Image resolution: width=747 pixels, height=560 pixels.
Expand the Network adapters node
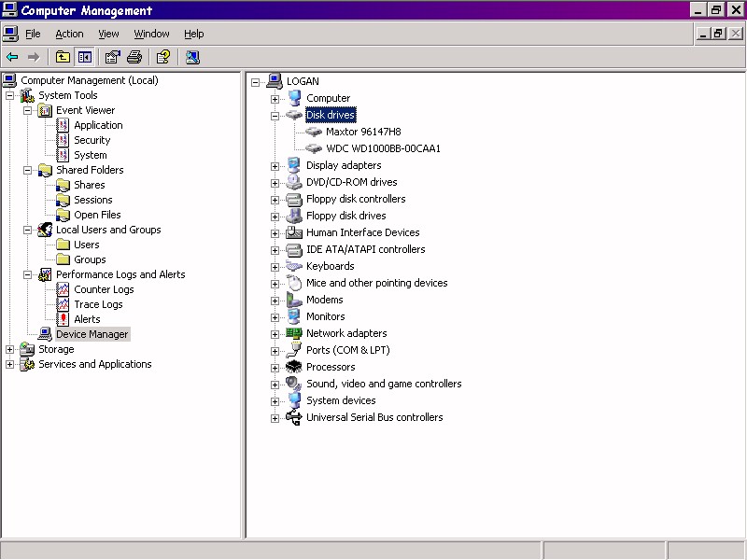coord(275,334)
